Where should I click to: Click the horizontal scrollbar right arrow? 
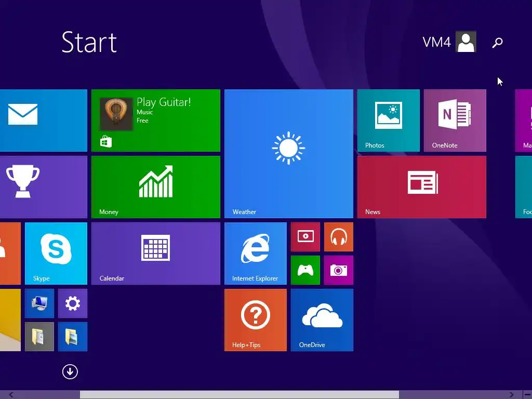[x=512, y=395]
